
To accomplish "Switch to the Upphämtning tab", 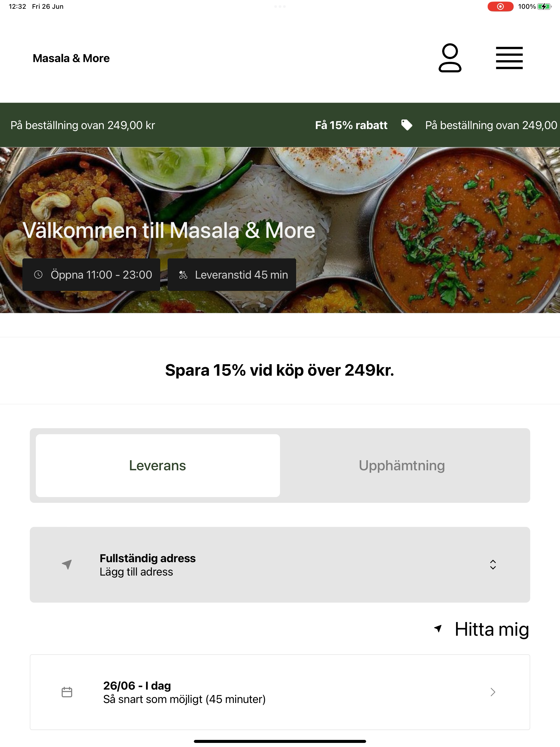I will (x=402, y=465).
